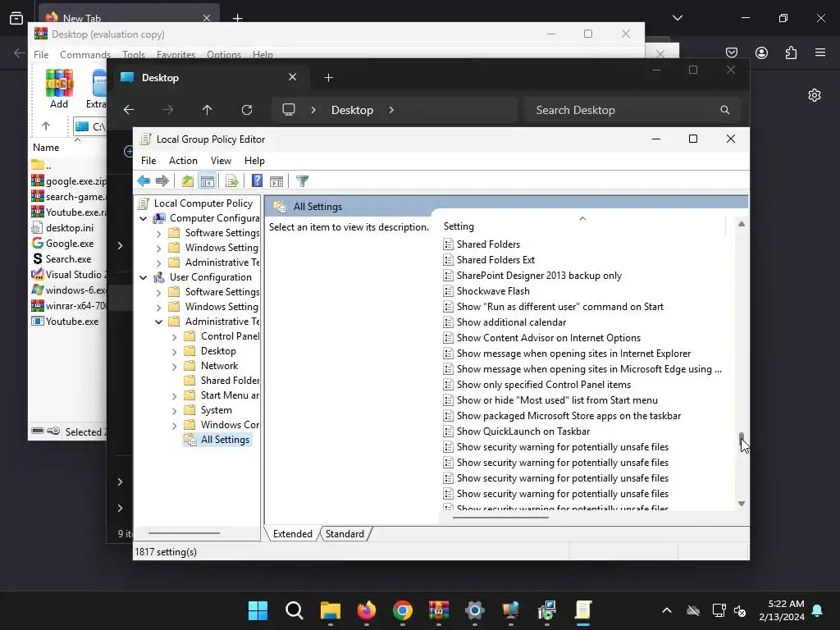The image size is (840, 630).
Task: Collapse the User Configuration node
Action: 143,277
